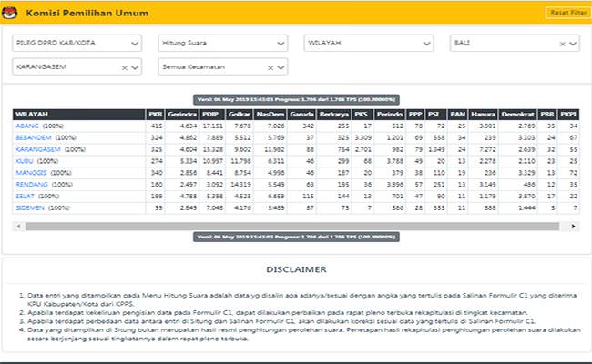Expand the BALI province dropdown arrow

(573, 44)
